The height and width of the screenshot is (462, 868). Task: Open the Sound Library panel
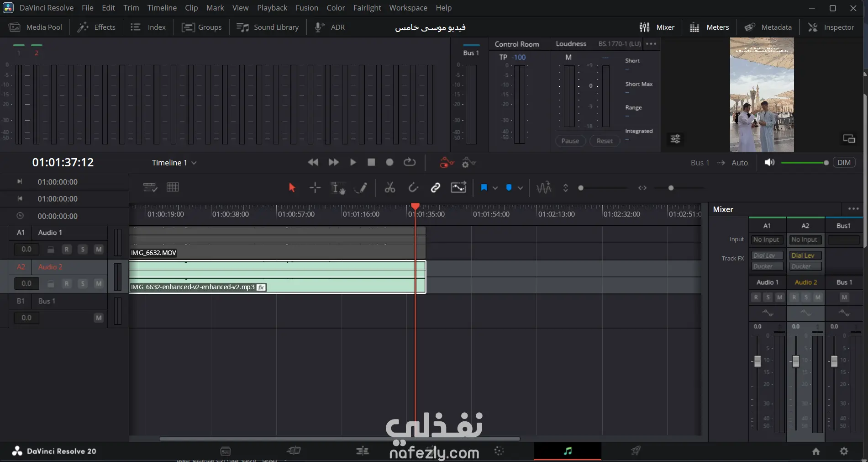pos(268,27)
